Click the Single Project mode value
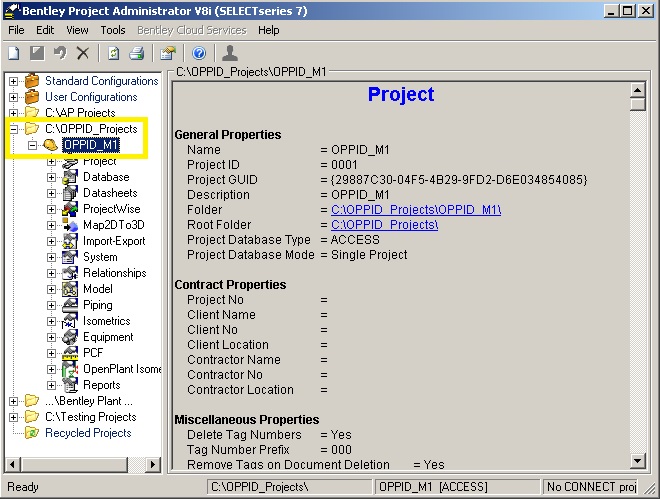Viewport: 660px width, 499px height. [369, 255]
